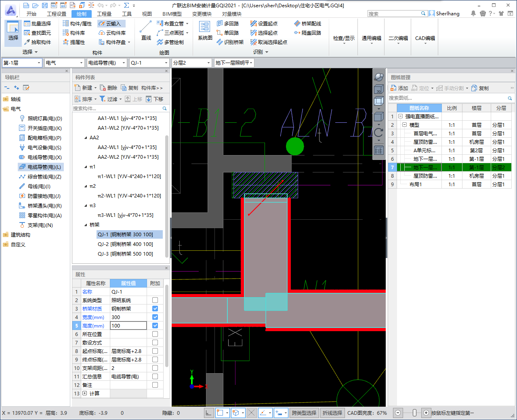Click 删除 in component list
The image size is (517, 420).
coord(109,88)
